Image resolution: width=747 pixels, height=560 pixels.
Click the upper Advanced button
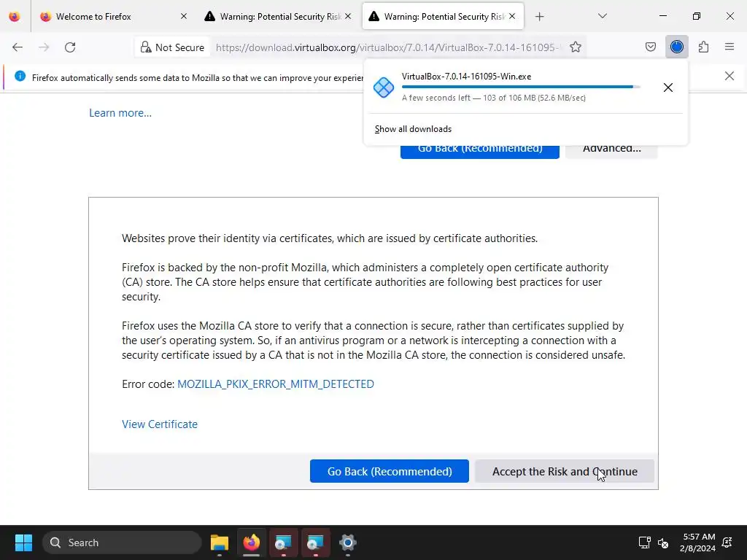tap(612, 150)
